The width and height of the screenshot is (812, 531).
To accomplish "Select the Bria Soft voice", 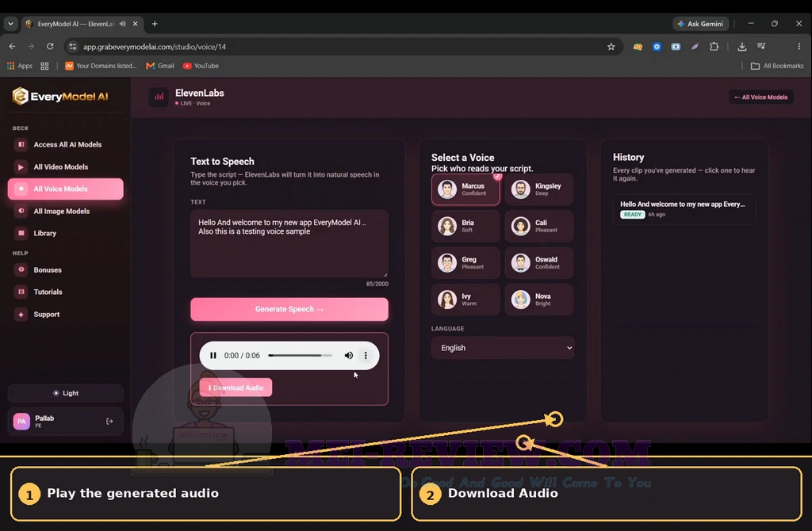I will tap(465, 226).
